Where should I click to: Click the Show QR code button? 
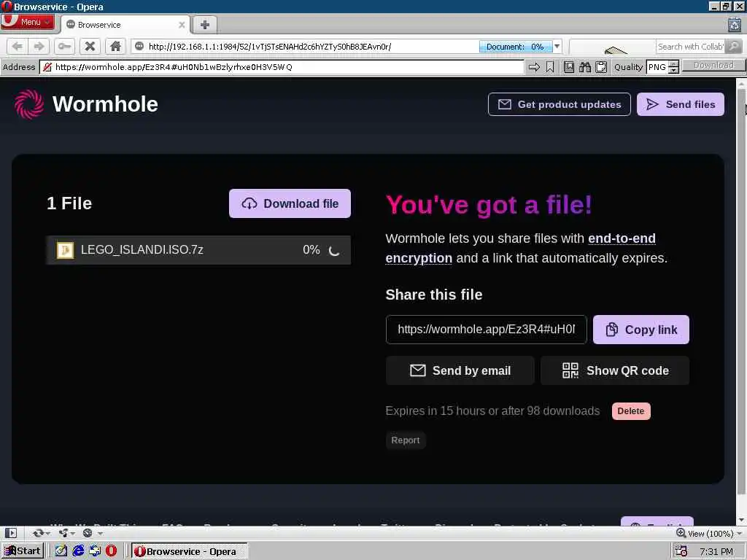(614, 370)
